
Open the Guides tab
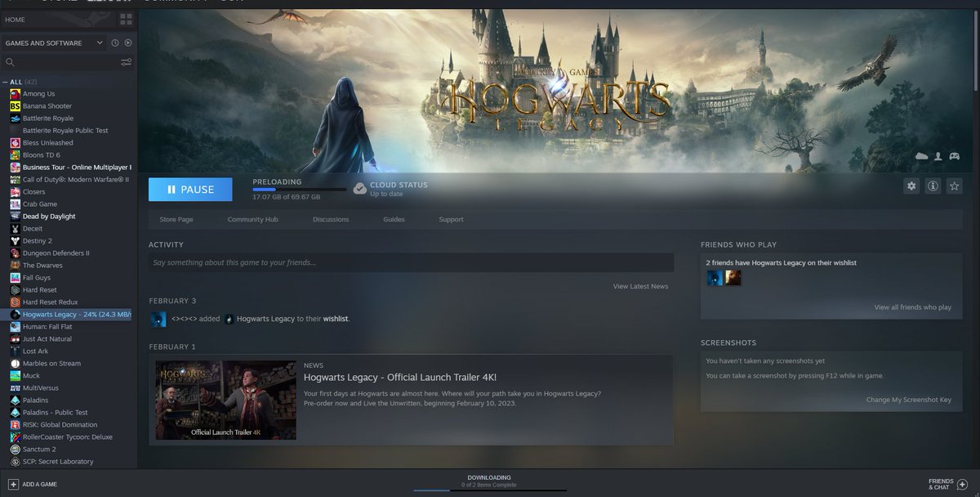(x=394, y=219)
